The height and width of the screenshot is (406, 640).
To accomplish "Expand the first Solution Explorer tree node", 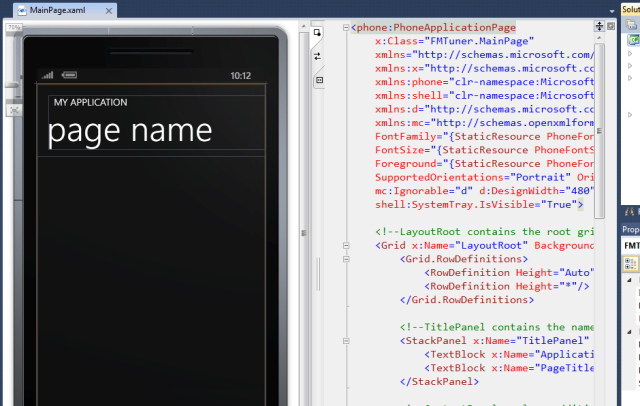I will click(630, 53).
